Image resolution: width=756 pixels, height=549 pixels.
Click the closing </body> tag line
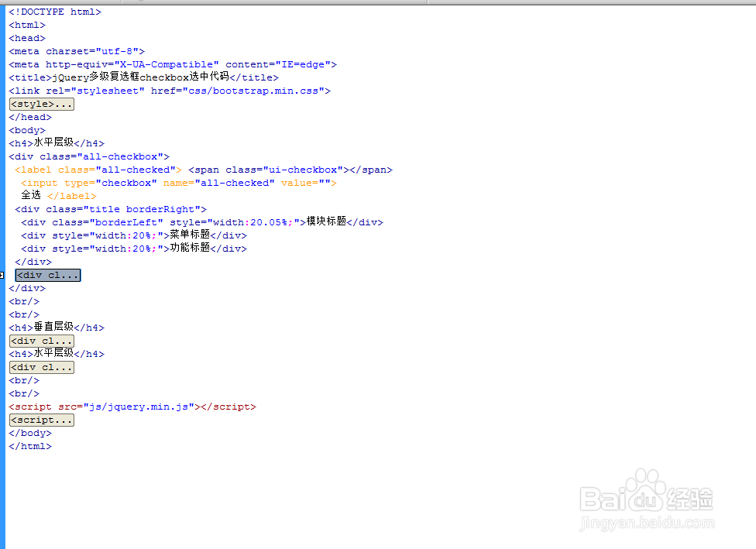click(30, 433)
